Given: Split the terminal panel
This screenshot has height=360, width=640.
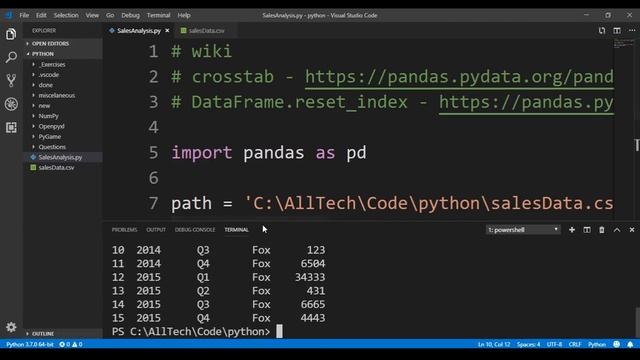Looking at the screenshot, I should tap(587, 230).
